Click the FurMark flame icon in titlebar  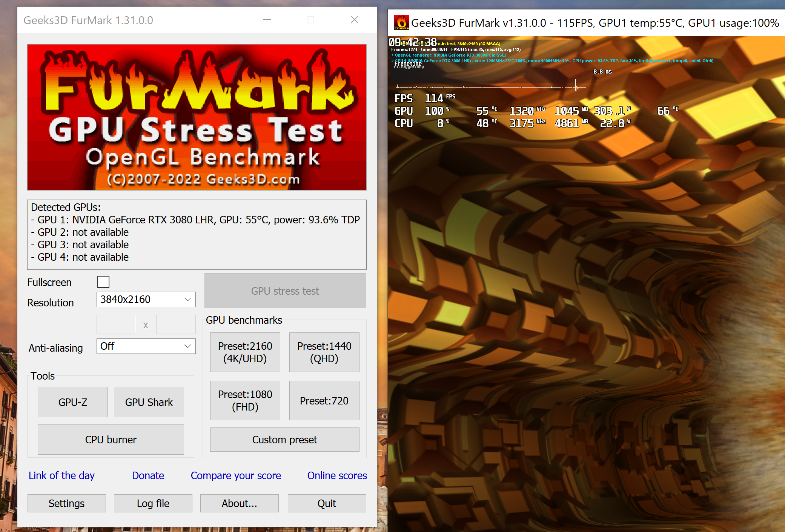tap(401, 22)
